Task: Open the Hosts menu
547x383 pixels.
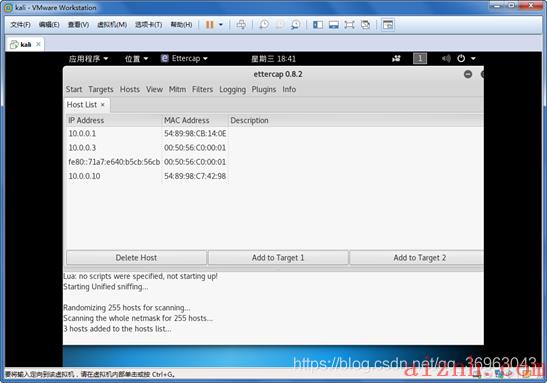Action: [130, 90]
